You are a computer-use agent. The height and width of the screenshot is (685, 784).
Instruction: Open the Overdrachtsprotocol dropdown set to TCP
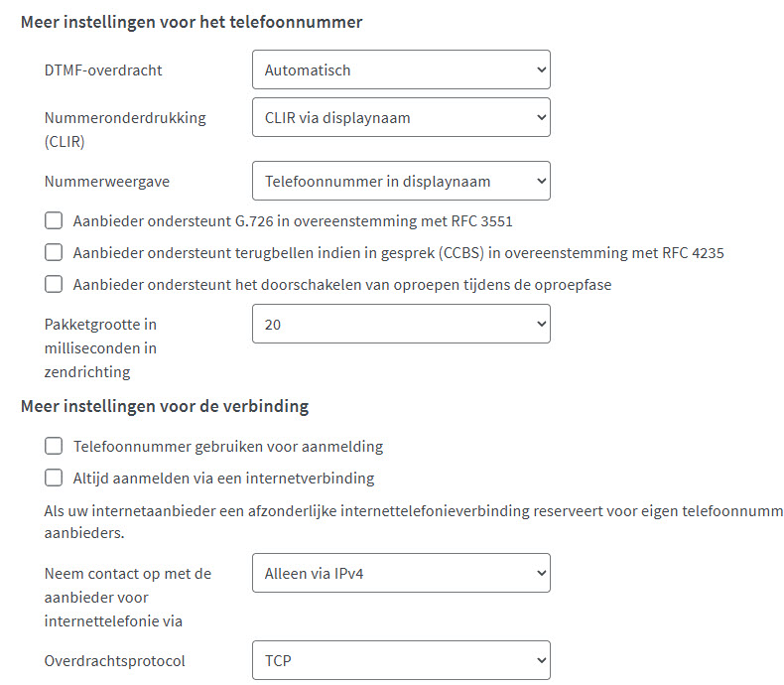401,660
